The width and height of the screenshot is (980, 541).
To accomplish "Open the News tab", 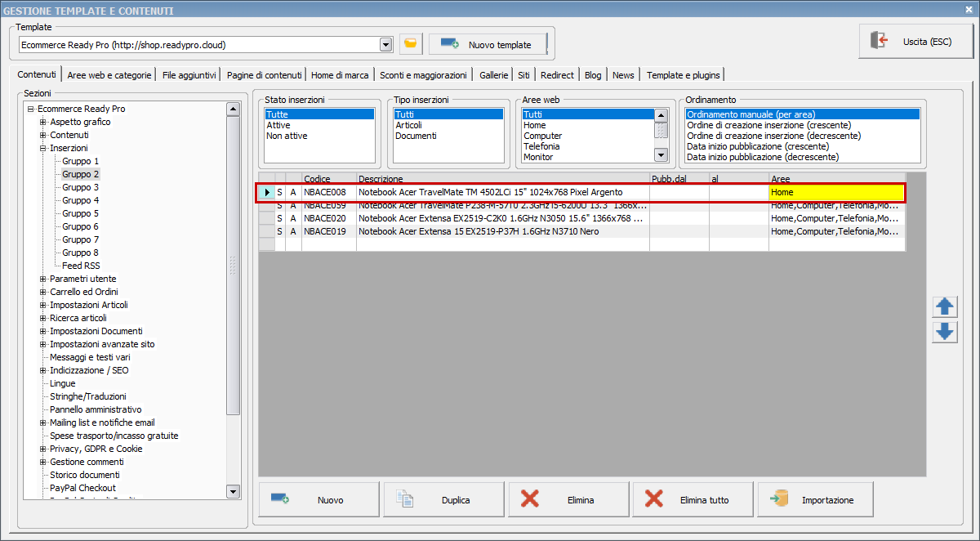I will coord(623,74).
